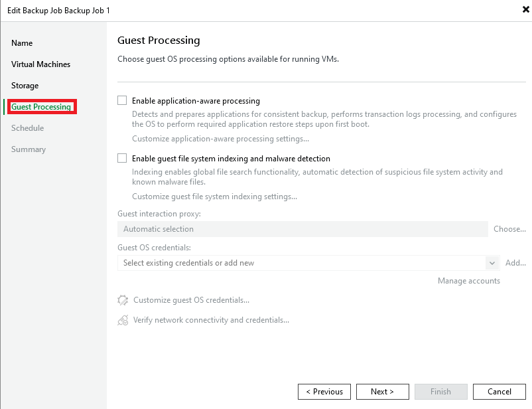Click the Automatic selection proxy field

302,229
